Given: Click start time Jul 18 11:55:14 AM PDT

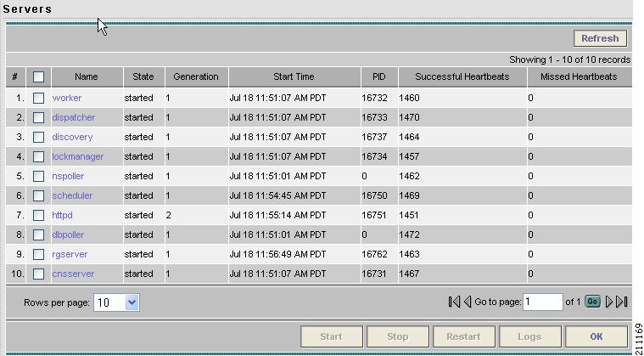Looking at the screenshot, I should (x=277, y=215).
